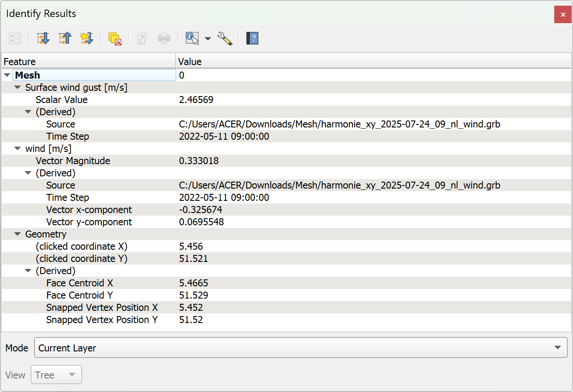Select the Face Centroid X row
573x392 pixels.
pos(79,283)
